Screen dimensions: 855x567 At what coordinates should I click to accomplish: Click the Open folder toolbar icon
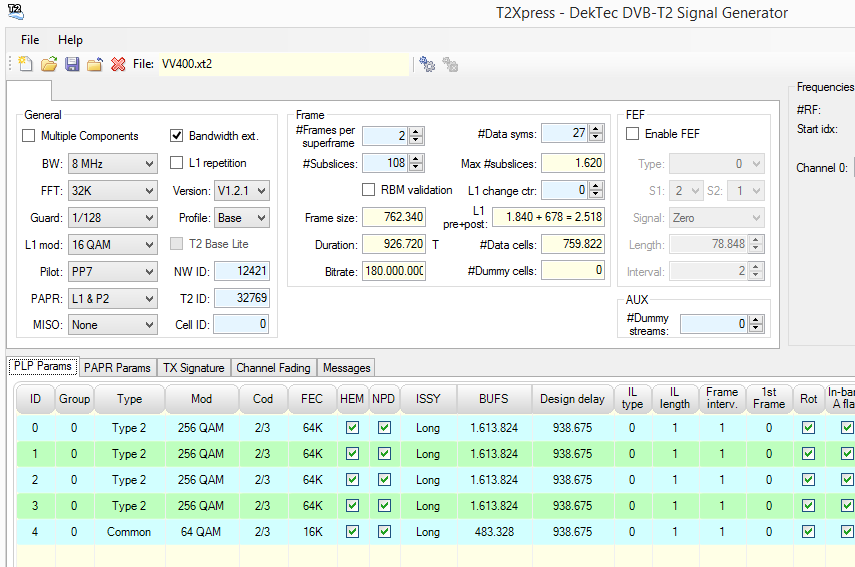tap(49, 64)
